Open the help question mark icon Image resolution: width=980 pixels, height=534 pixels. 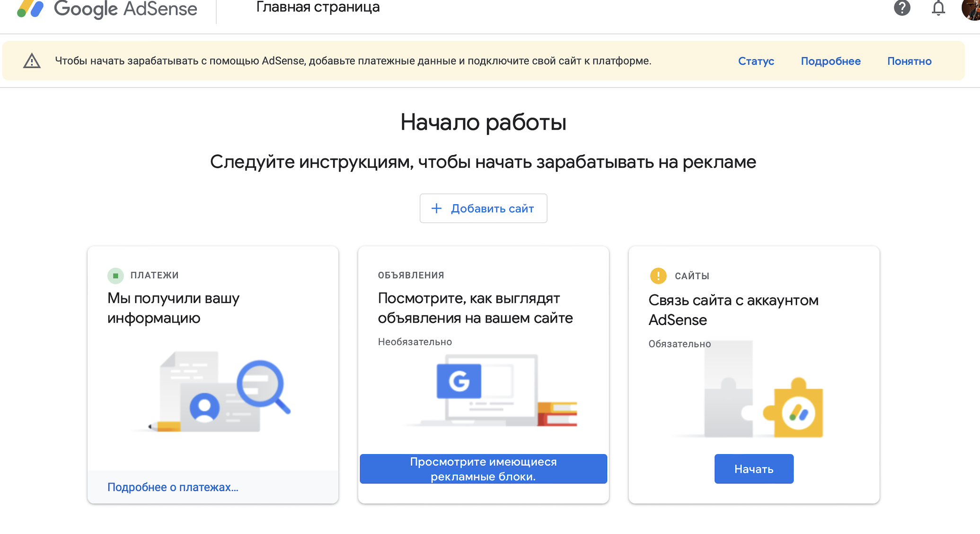click(x=902, y=8)
